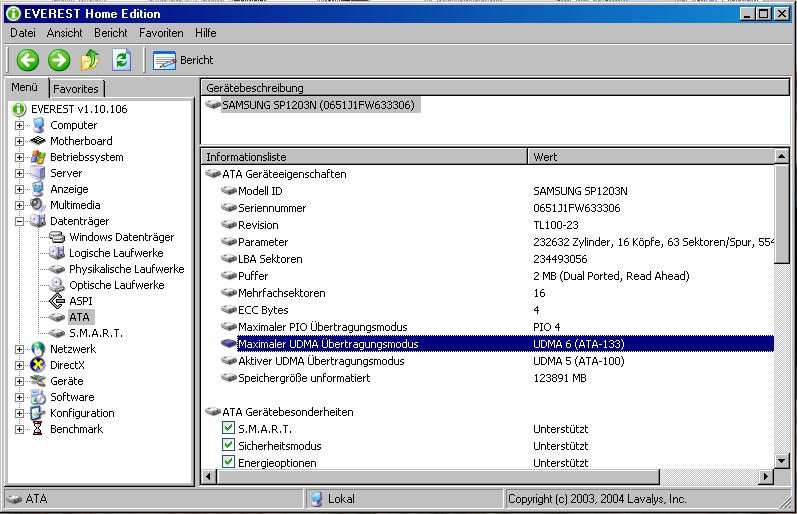This screenshot has width=797, height=514.
Task: Select the Computer icon in the tree
Action: pyautogui.click(x=38, y=125)
